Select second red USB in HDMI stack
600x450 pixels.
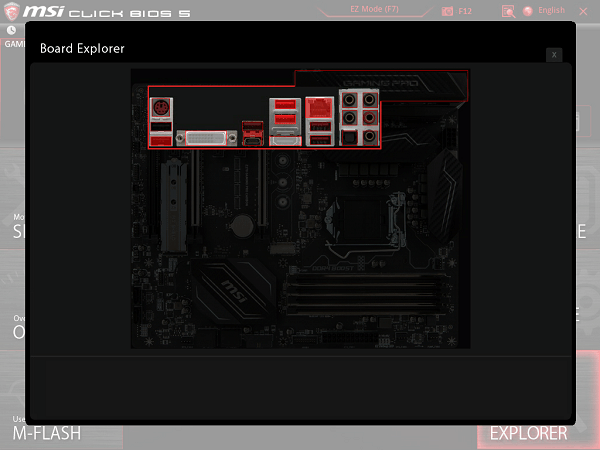coord(285,119)
